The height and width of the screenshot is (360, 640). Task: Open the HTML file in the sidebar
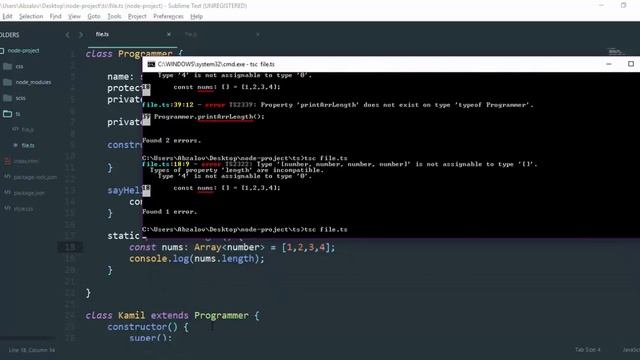tap(26, 161)
